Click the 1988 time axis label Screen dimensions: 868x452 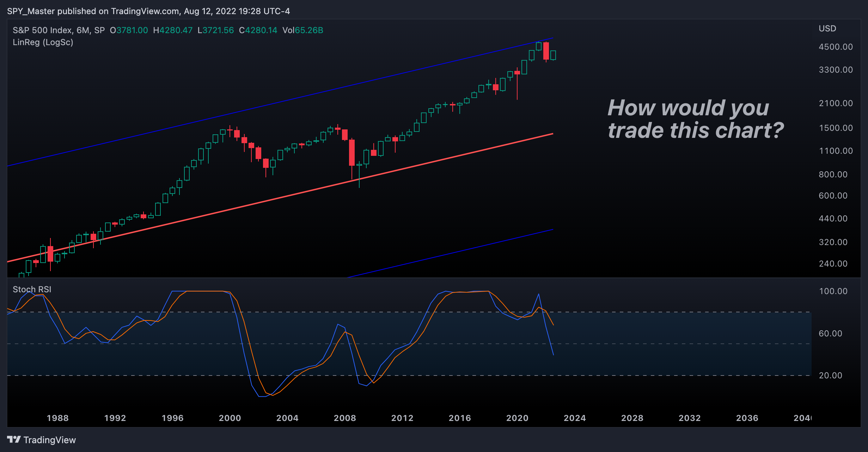(58, 418)
